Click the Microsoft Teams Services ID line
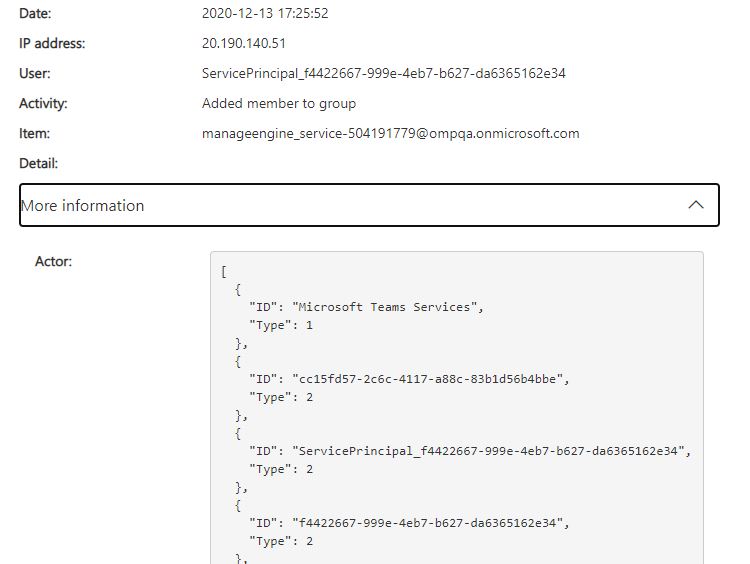Image resolution: width=750 pixels, height=564 pixels. [367, 307]
